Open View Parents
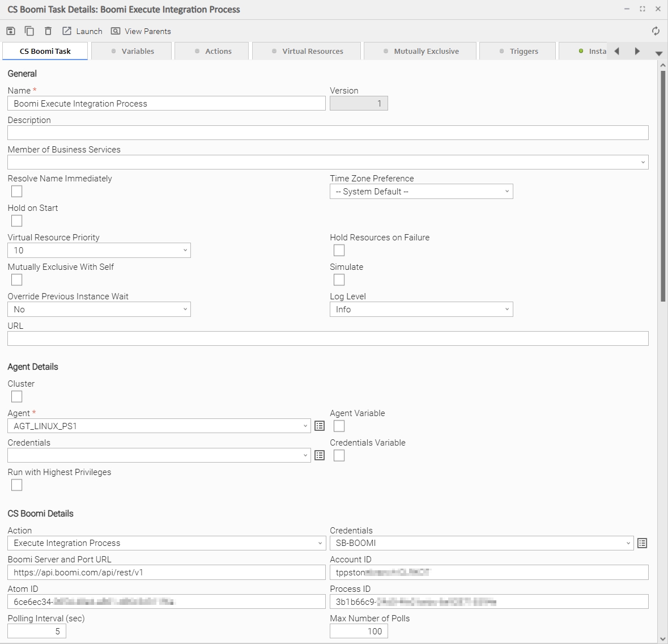This screenshot has width=668, height=644. [x=141, y=31]
